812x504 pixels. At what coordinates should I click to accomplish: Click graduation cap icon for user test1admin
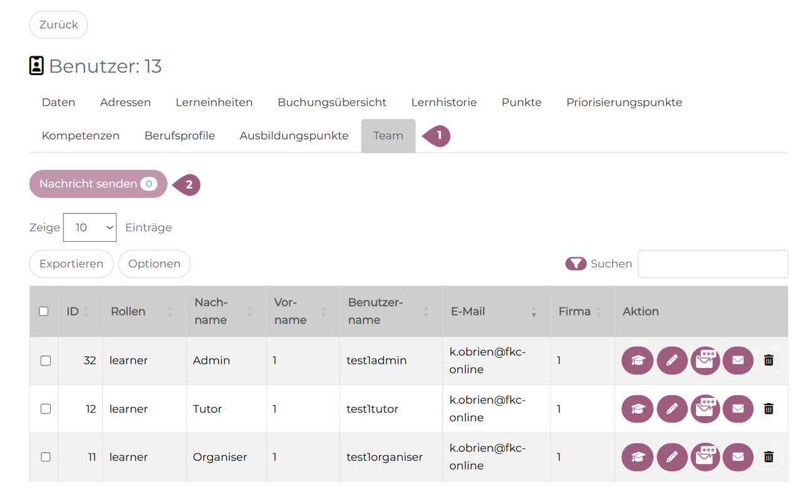pos(637,361)
